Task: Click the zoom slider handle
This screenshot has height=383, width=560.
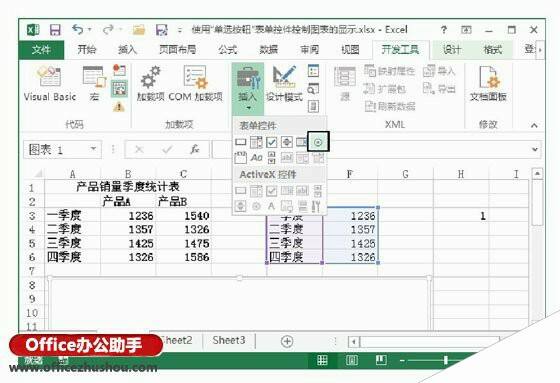Action: (x=445, y=360)
